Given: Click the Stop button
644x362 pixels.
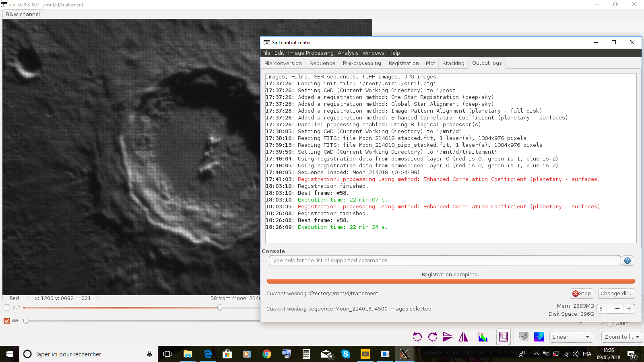Looking at the screenshot, I should pos(582,294).
